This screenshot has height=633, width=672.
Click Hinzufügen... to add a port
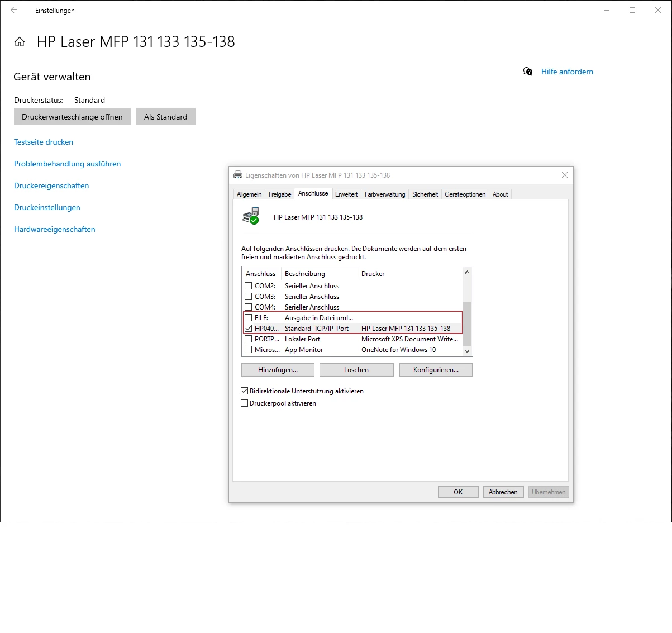278,370
